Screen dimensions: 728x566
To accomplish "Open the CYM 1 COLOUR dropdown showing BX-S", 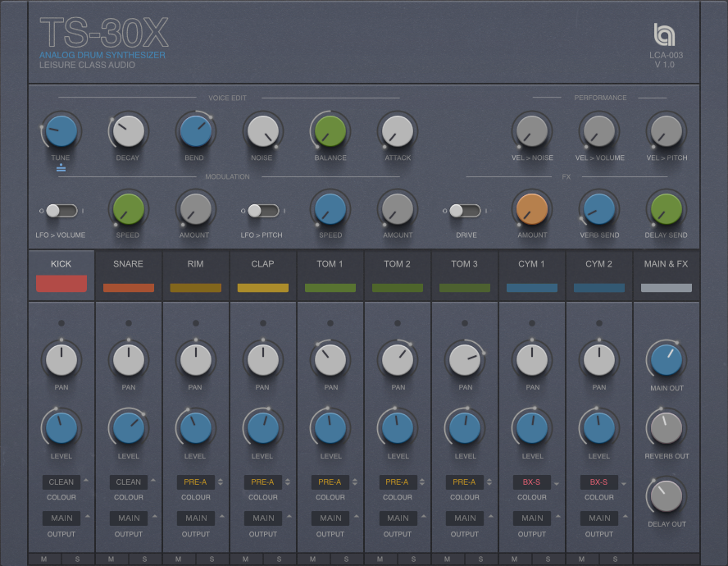I will (531, 482).
